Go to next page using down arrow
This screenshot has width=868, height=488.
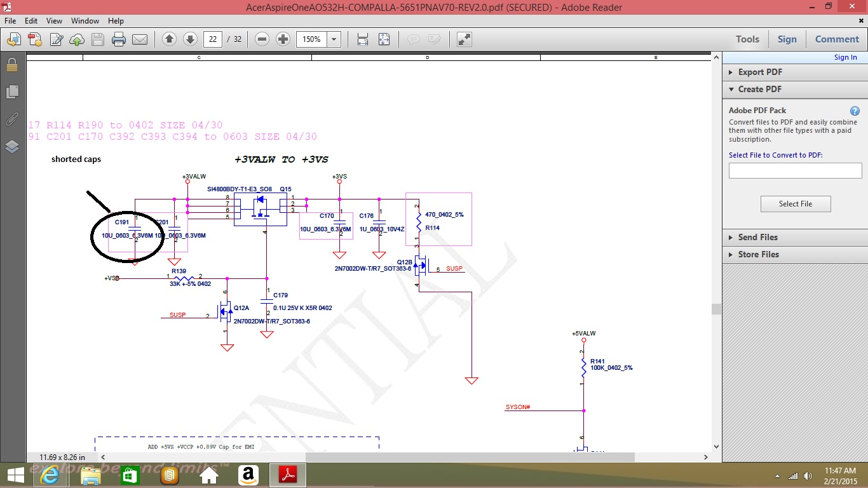[x=190, y=39]
